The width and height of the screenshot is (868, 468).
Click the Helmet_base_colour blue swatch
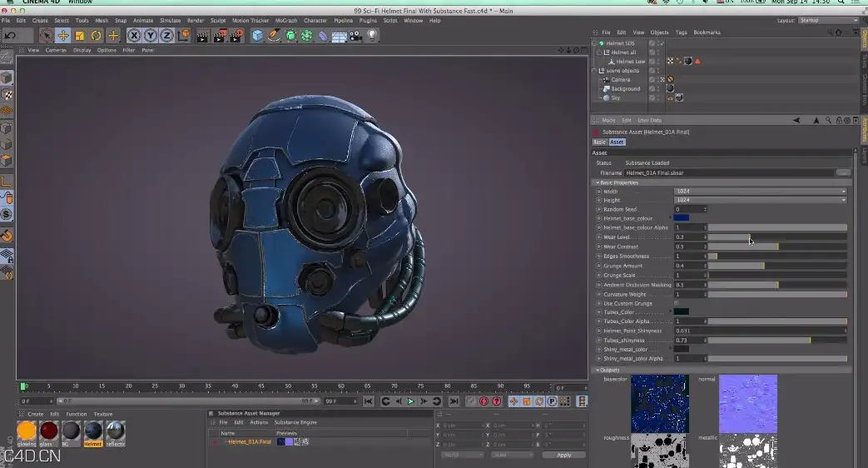(x=682, y=217)
